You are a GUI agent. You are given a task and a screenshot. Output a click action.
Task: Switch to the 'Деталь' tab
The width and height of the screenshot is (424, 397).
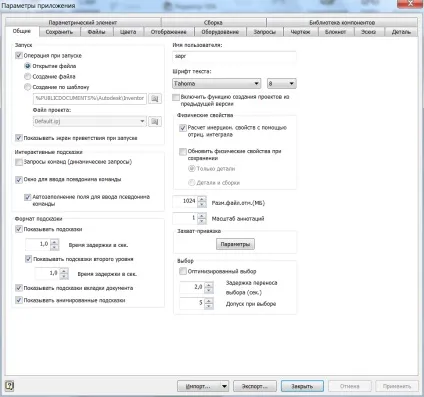point(401,32)
